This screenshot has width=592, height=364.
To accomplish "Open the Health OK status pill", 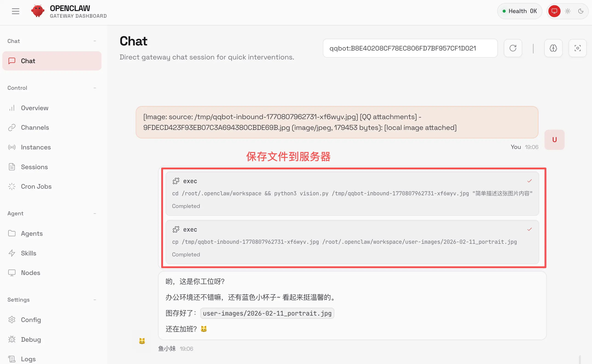I will click(519, 11).
